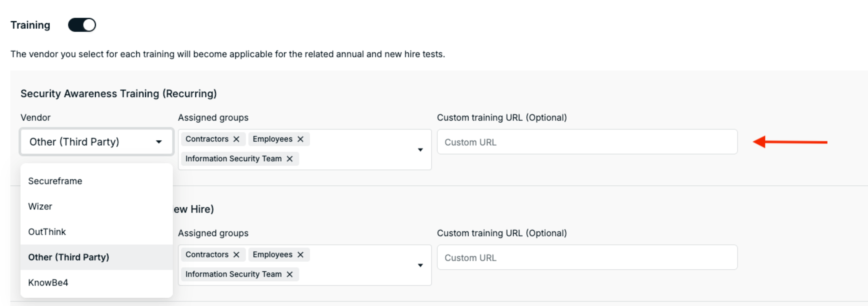The height and width of the screenshot is (306, 868).
Task: Remove Information Security Team from New Hire groups
Action: click(x=290, y=274)
